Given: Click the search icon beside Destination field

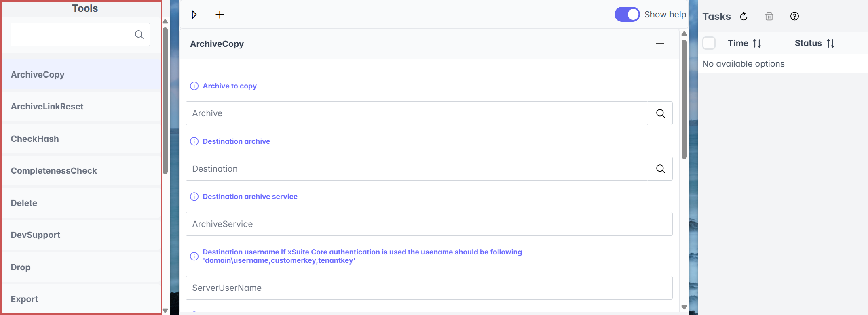Looking at the screenshot, I should pyautogui.click(x=660, y=169).
